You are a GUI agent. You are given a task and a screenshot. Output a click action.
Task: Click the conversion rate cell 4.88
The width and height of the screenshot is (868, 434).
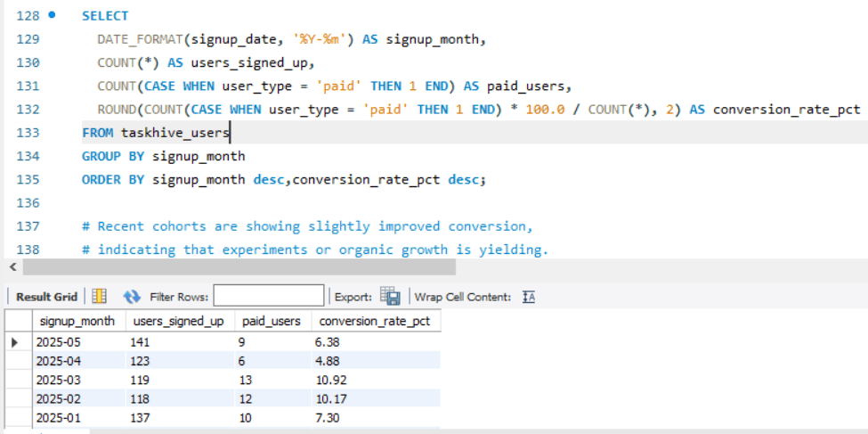[377, 361]
